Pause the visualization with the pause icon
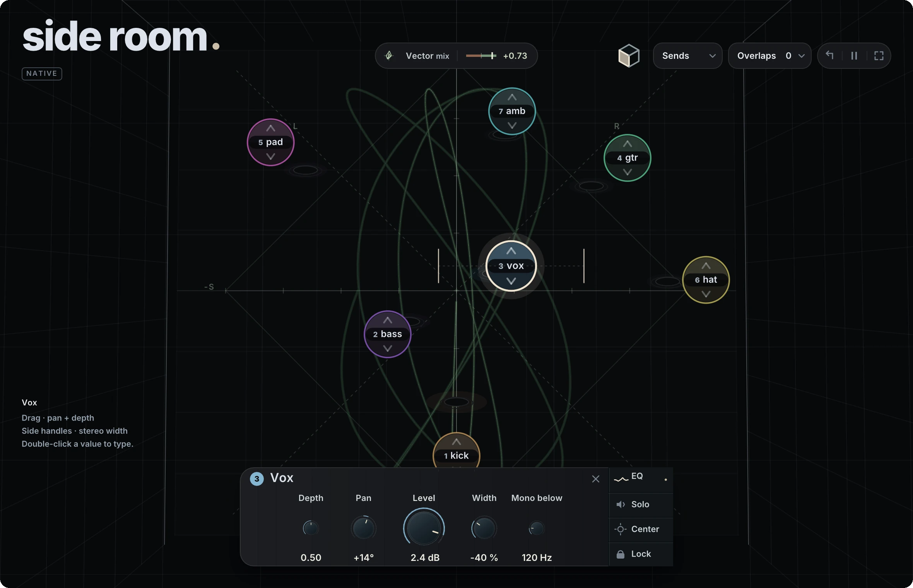Screen dimensions: 913x588 tap(854, 56)
